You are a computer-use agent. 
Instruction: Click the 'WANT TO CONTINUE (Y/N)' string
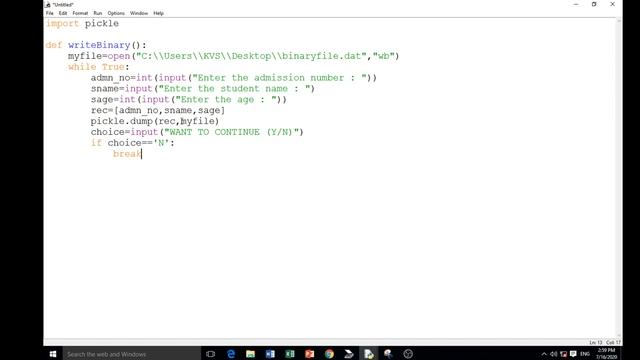click(231, 132)
